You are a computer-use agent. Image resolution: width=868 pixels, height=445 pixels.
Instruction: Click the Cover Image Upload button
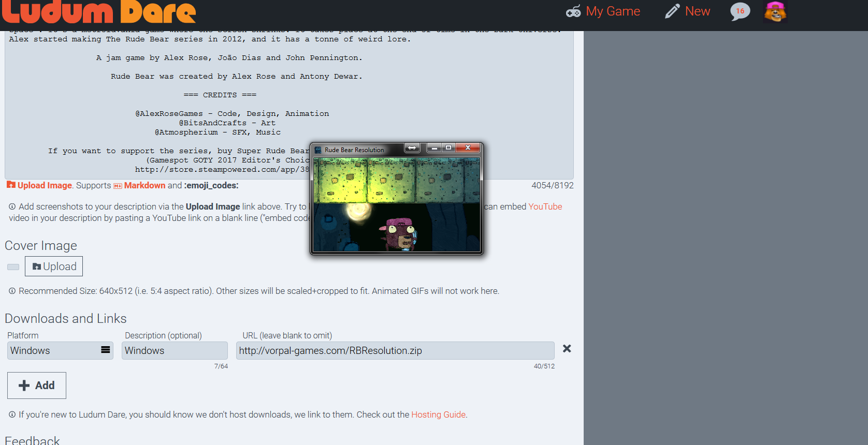[x=54, y=266]
